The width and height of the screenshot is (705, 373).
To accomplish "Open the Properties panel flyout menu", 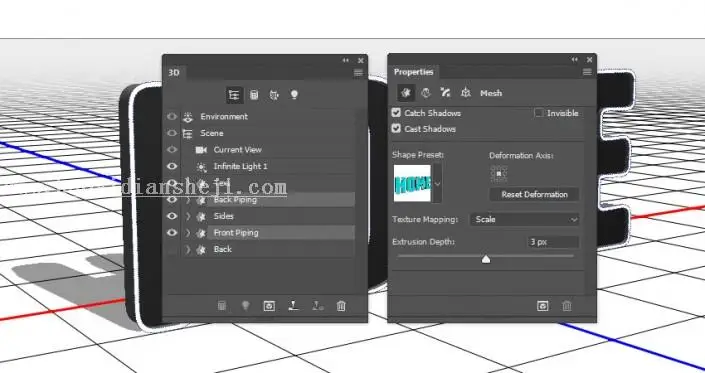I will (x=587, y=72).
